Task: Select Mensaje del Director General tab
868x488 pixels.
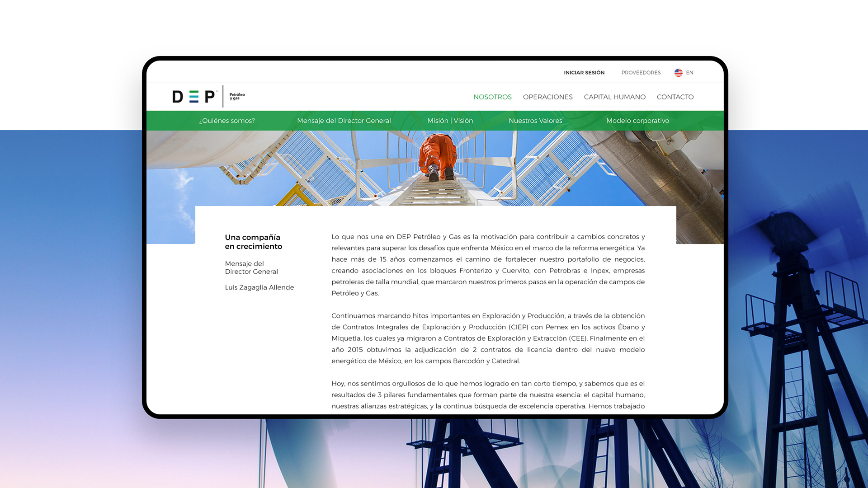Action: (344, 121)
